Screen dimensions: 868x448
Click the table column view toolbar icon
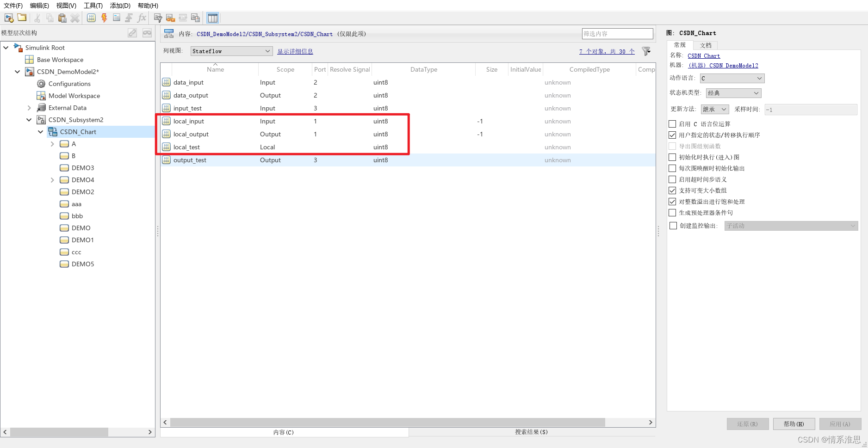(x=213, y=18)
